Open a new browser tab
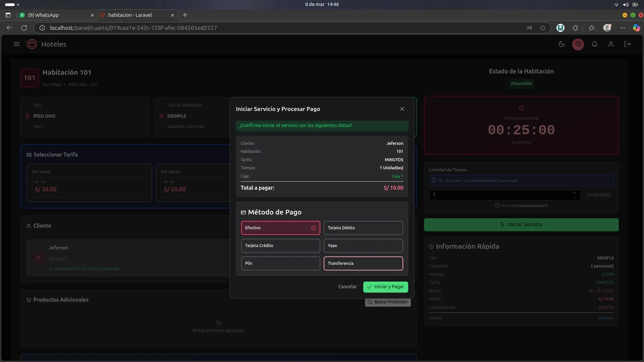Screen dimensions: 644x362 click(185, 15)
